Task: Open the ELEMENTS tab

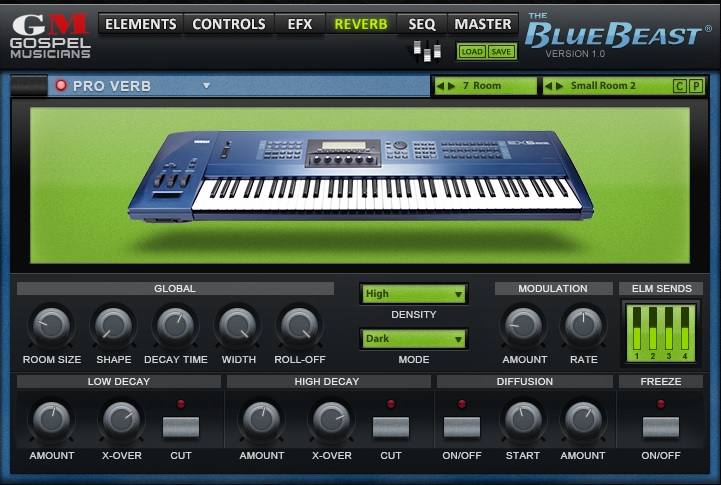Action: [x=141, y=24]
